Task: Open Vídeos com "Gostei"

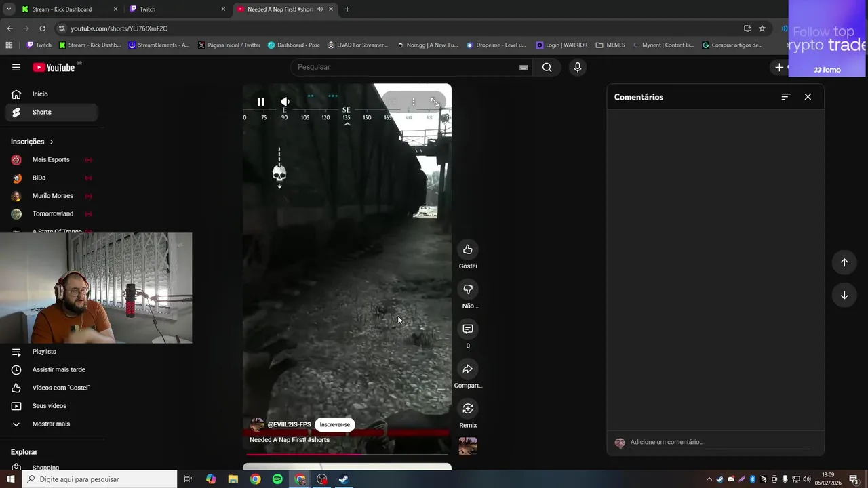Action: [x=52, y=388]
